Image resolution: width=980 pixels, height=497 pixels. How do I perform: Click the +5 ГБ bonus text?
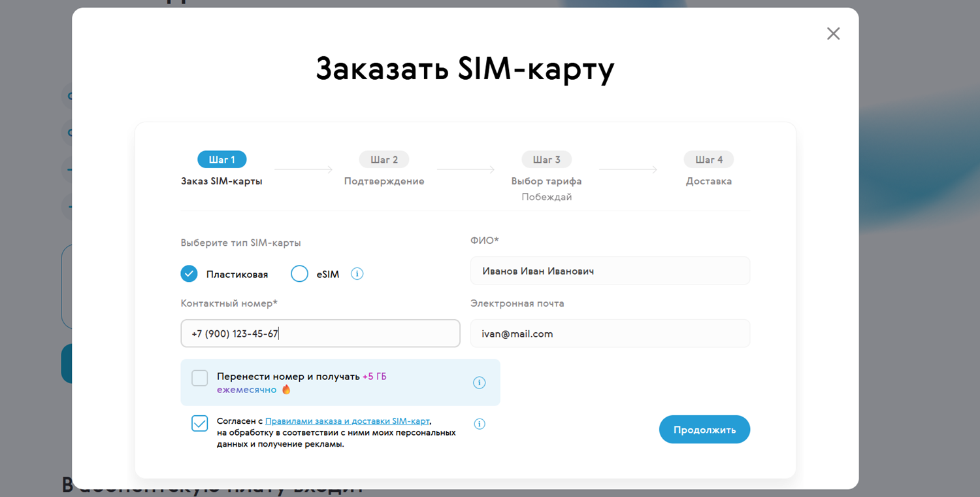pos(374,377)
